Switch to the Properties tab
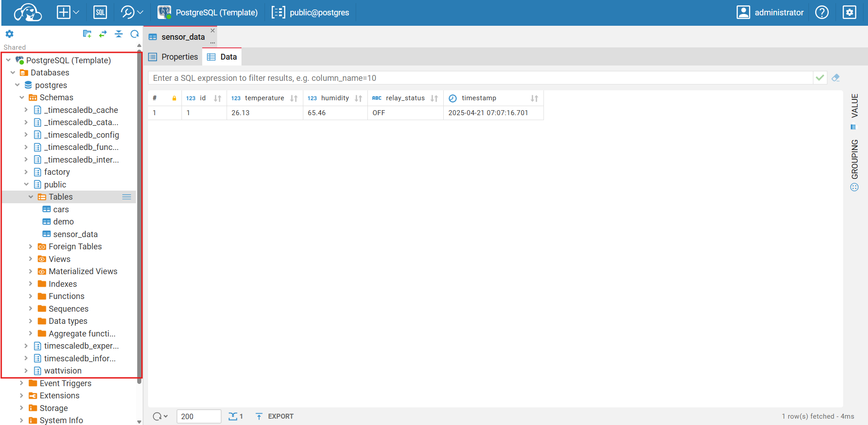Viewport: 868px width, 425px height. pos(173,57)
